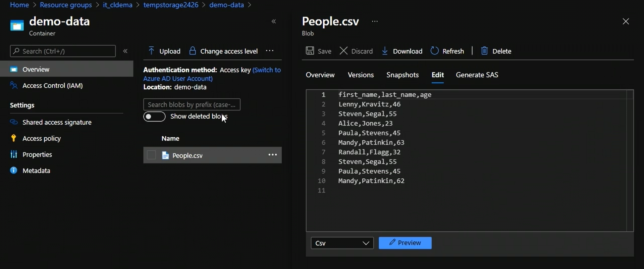This screenshot has height=269, width=644.
Task: Click the Upload arrow icon
Action: coord(151,51)
